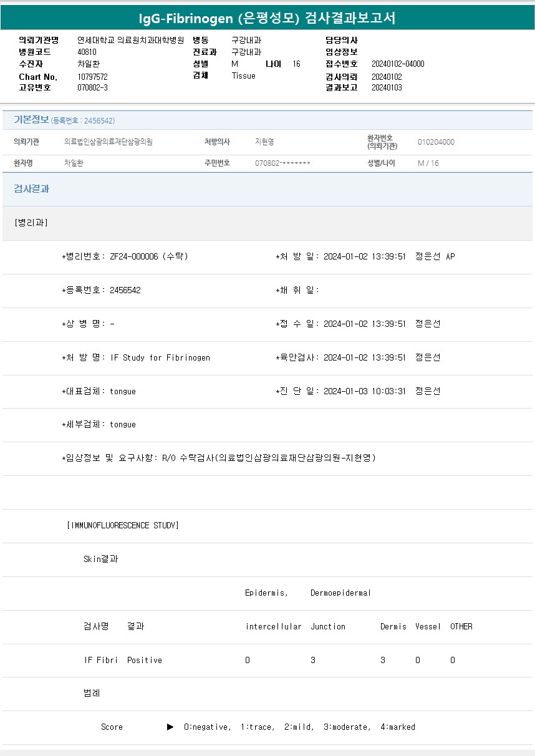Click the Vessel score 0 cell

[x=418, y=660]
